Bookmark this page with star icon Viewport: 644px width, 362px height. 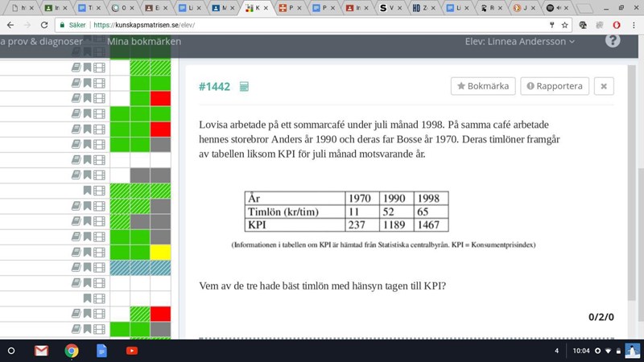pyautogui.click(x=565, y=25)
